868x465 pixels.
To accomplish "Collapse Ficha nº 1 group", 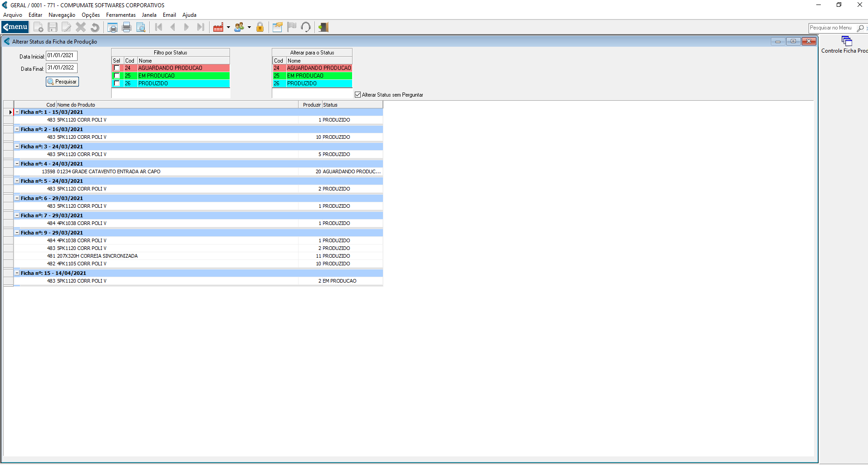I will point(17,112).
